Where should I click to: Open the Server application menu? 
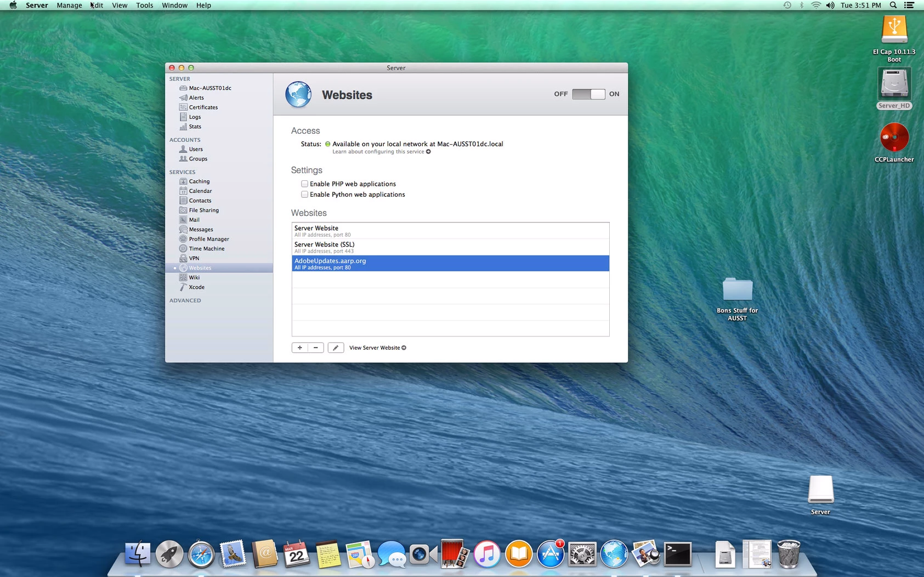pos(37,5)
